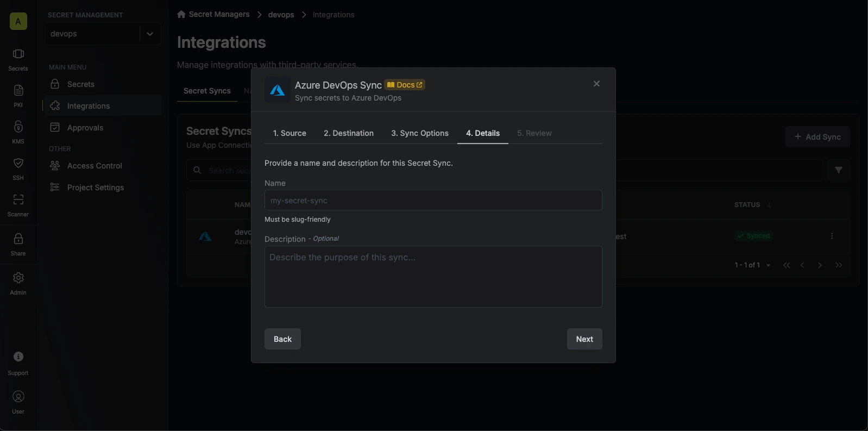Screen dimensions: 868x431
Task: Go to the next page of results
Action: pyautogui.click(x=820, y=265)
